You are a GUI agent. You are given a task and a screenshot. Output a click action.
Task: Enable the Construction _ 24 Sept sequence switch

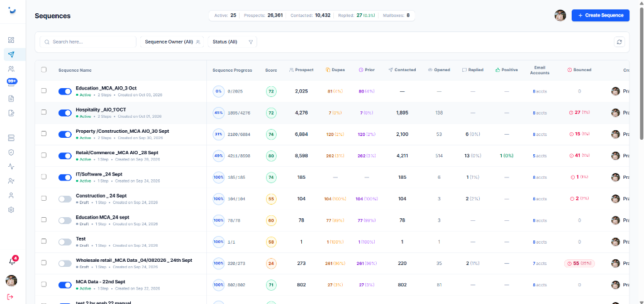coord(65,199)
